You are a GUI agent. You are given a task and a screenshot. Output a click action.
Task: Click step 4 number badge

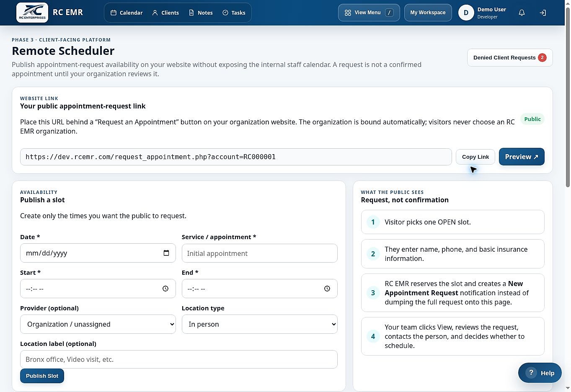(373, 336)
